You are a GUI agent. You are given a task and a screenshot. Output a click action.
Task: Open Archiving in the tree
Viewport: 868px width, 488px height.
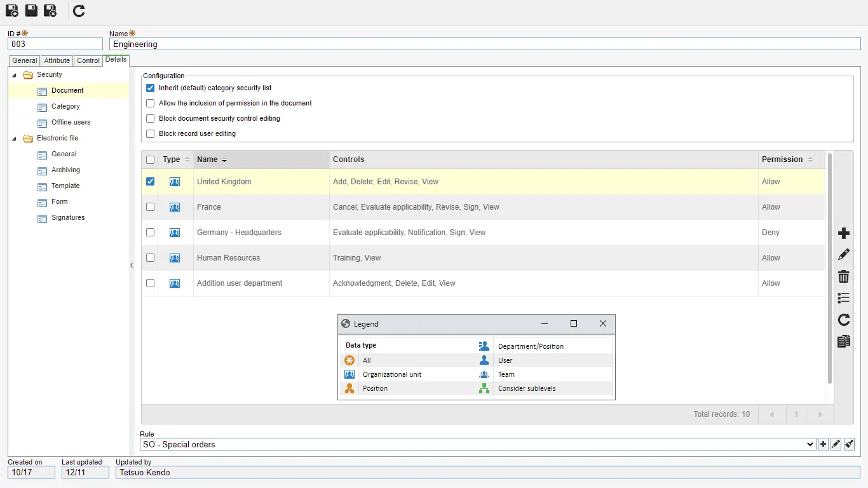65,170
